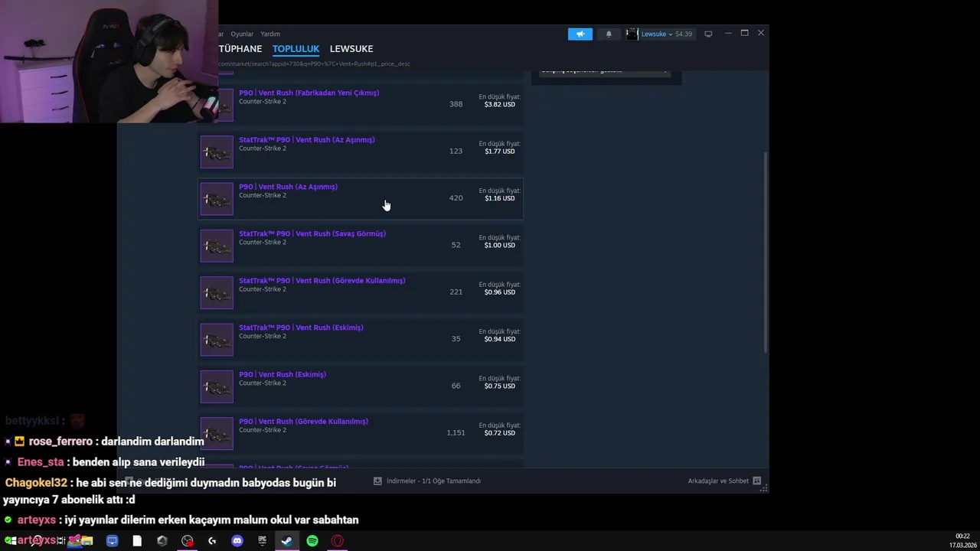Click the downloads icon beside İndirmeler
This screenshot has height=551, width=980.
pyautogui.click(x=377, y=481)
